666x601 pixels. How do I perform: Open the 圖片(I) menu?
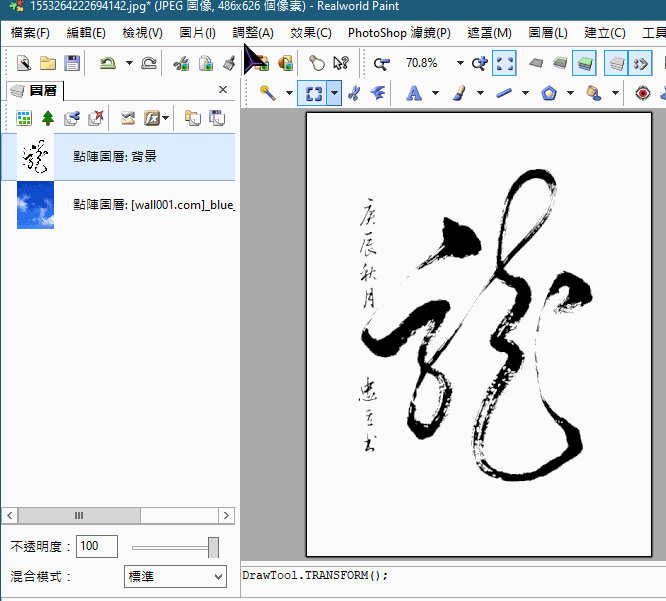coord(197,33)
